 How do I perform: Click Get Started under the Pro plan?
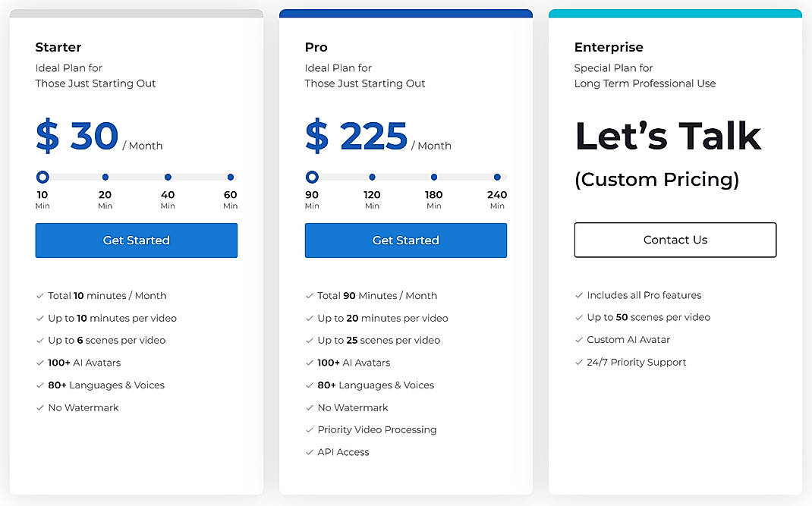point(405,240)
